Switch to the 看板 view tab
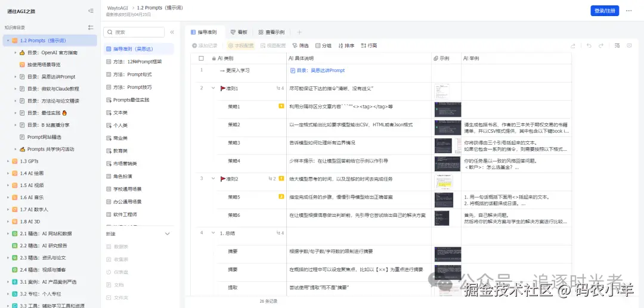 coord(239,32)
